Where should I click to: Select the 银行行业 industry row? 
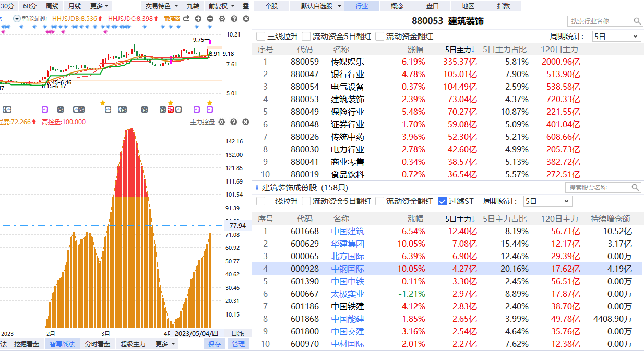coord(448,75)
